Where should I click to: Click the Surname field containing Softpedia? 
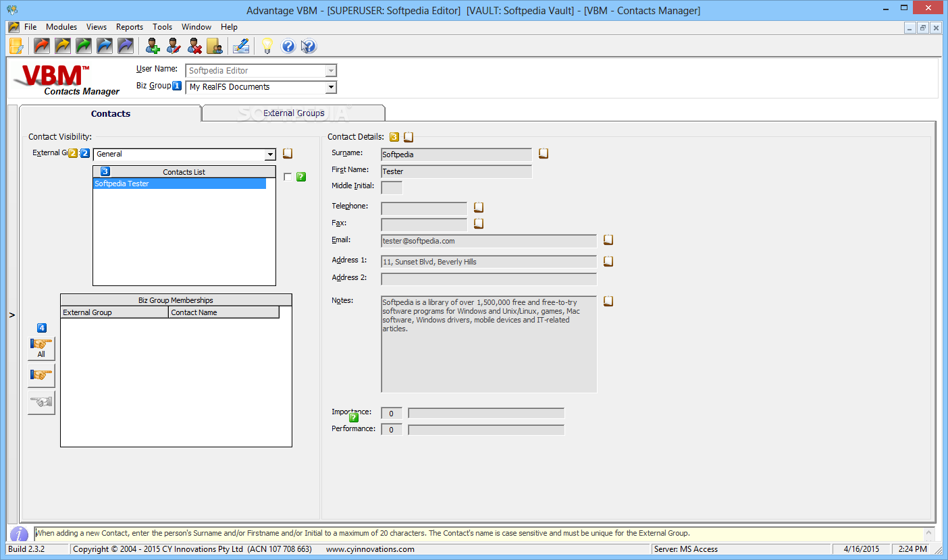click(456, 155)
